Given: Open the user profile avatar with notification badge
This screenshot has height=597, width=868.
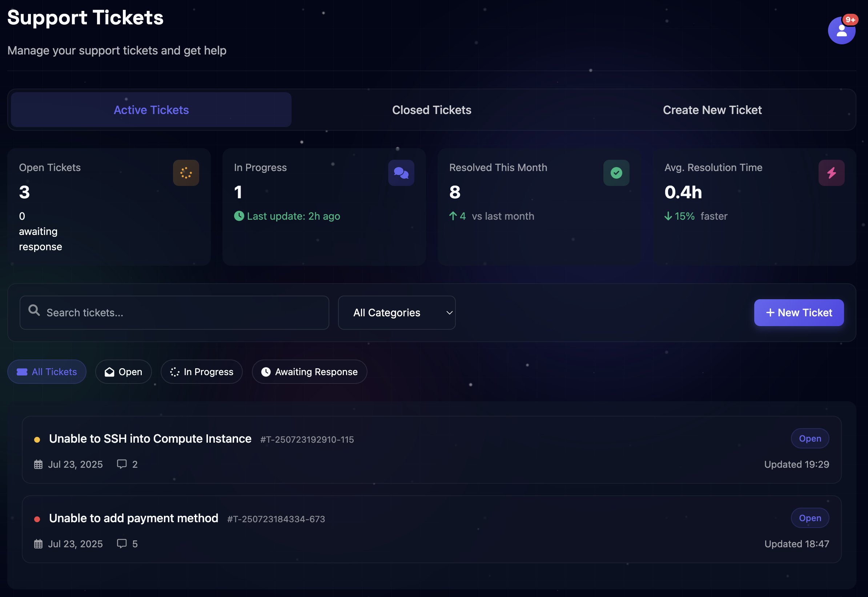Looking at the screenshot, I should tap(841, 30).
